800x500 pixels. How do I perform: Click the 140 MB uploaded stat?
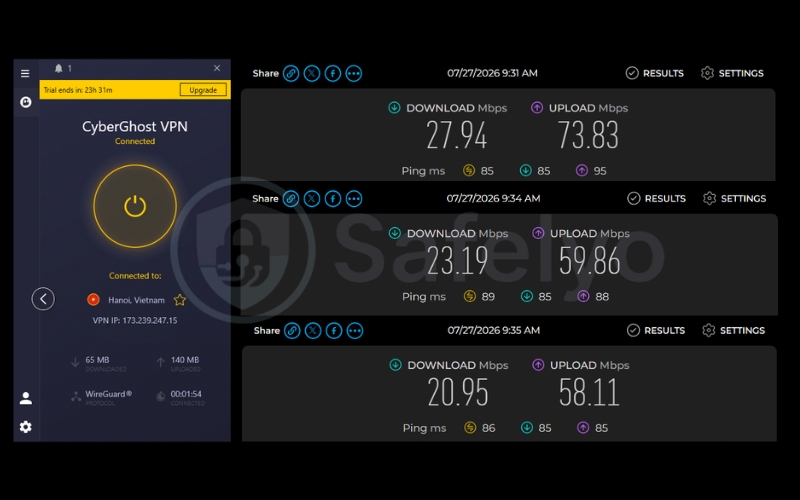185,360
